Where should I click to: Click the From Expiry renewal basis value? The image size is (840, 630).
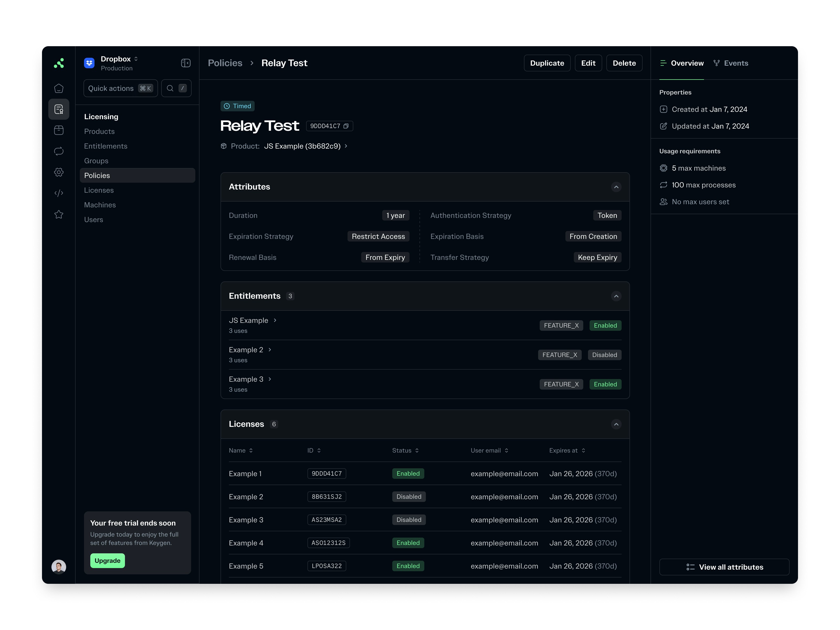click(385, 258)
